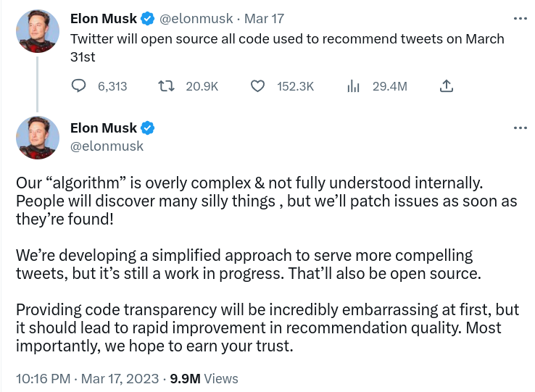Viewport: 535px width, 392px height.
Task: Open more options on the March 31st tweet
Action: coord(521,18)
